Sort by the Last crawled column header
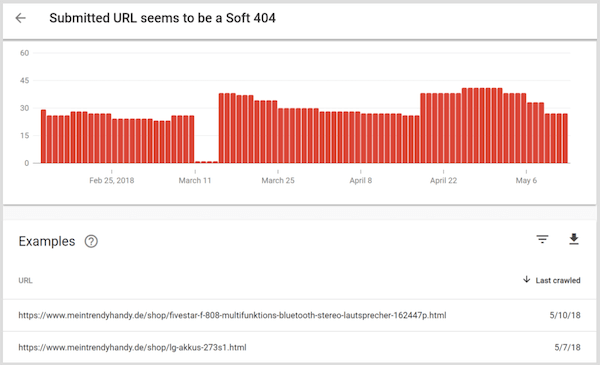 558,280
